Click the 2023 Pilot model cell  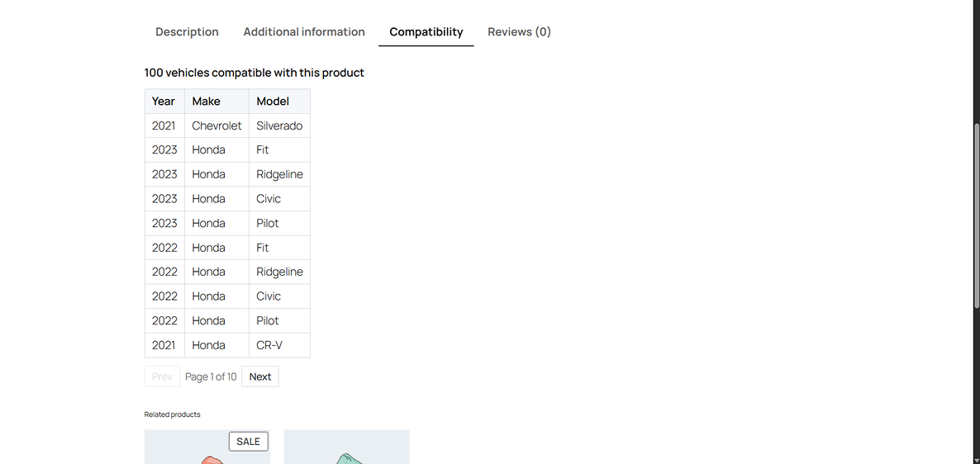(279, 223)
